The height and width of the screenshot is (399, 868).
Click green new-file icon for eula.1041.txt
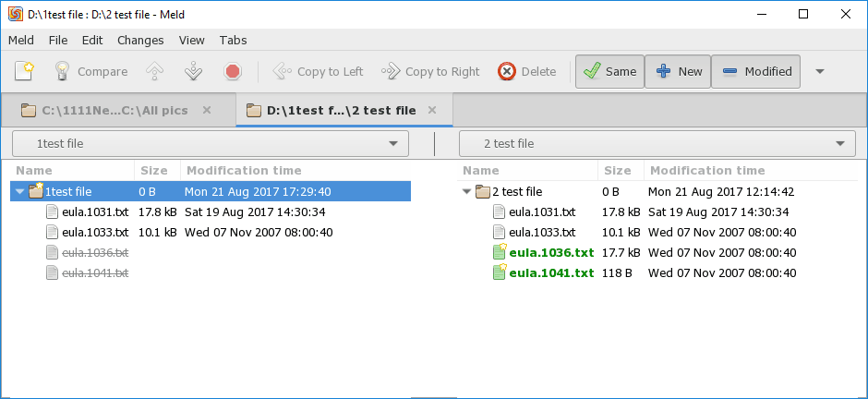tap(500, 272)
